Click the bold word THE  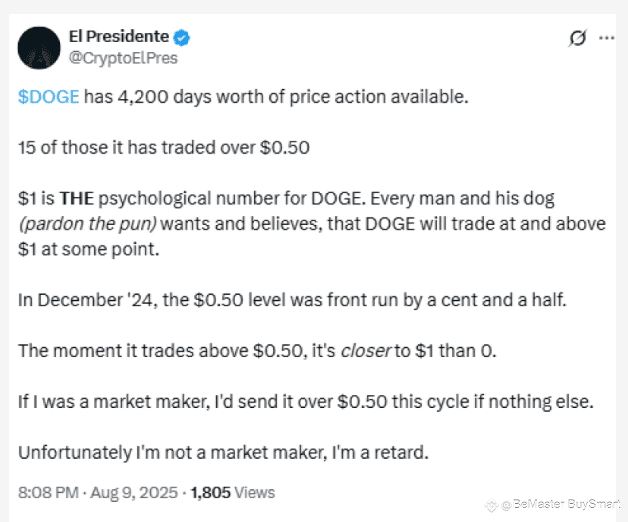[76, 199]
